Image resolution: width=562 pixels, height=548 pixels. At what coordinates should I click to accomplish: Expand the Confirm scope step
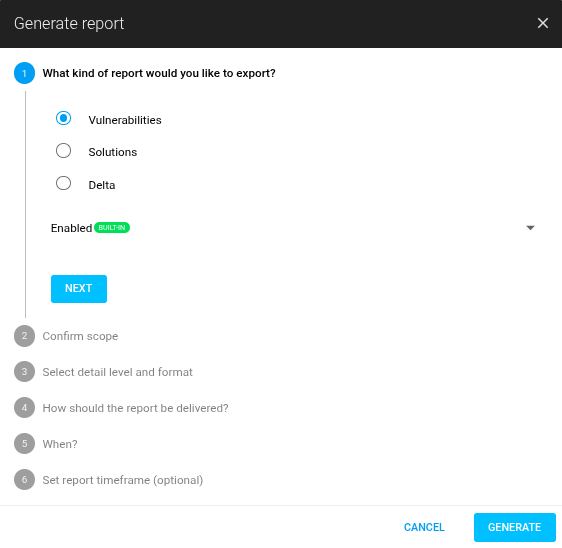[80, 336]
